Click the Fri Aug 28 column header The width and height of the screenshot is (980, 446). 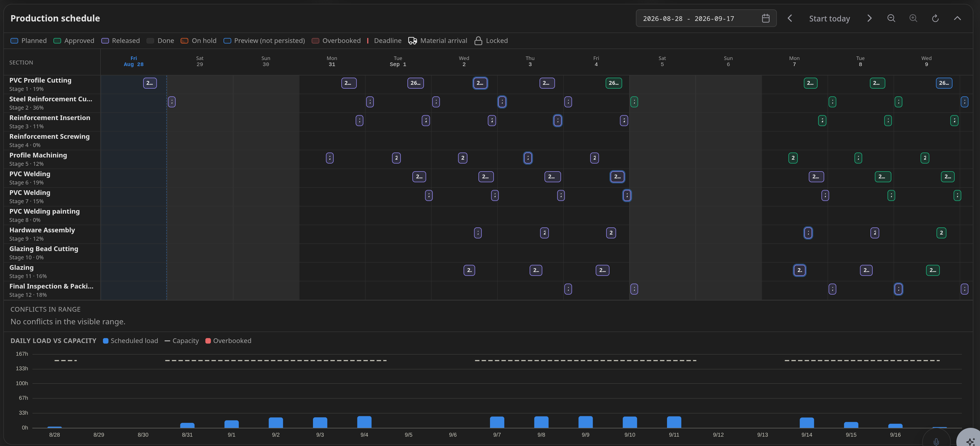(134, 61)
